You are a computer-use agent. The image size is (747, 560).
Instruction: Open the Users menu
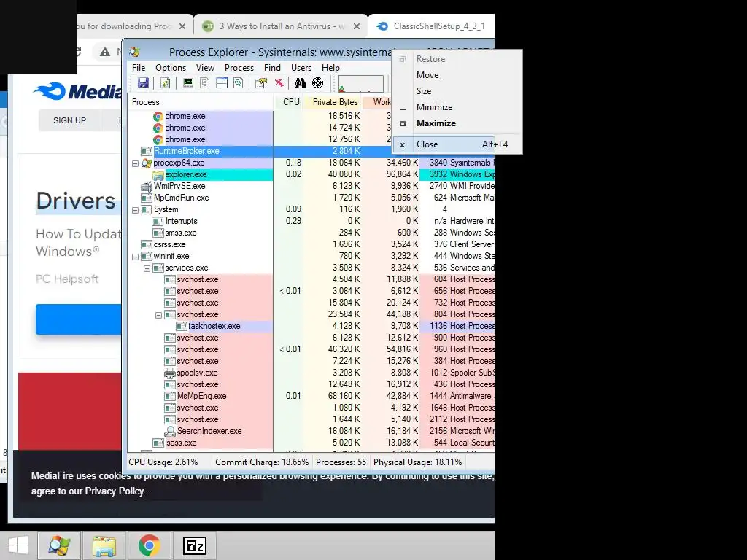coord(301,68)
